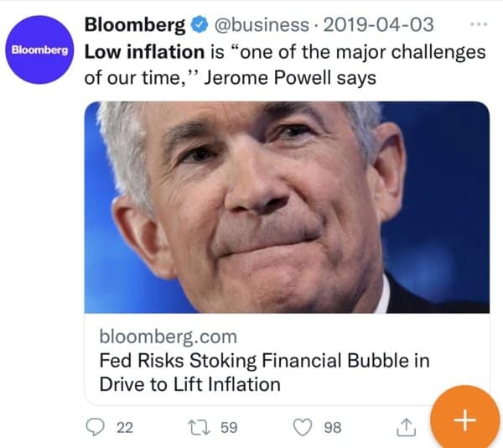This screenshot has width=503, height=448.
Task: Click the bloomberg.com domain label
Action: (168, 336)
